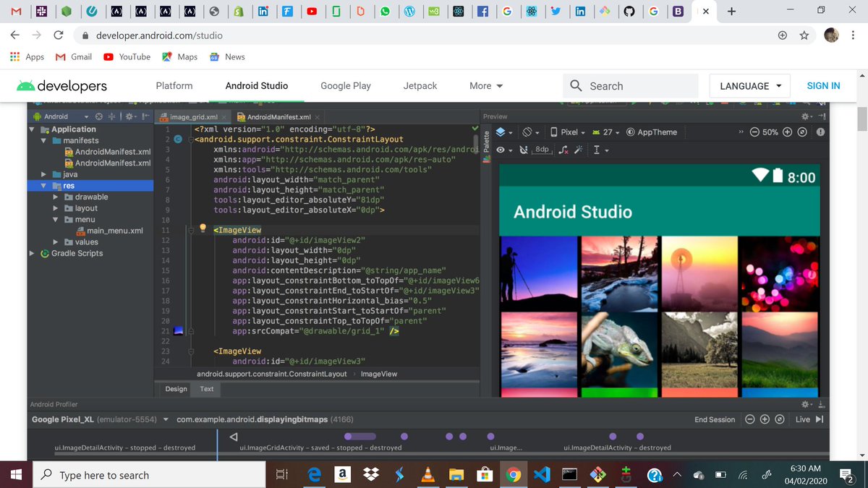The height and width of the screenshot is (488, 868).
Task: Open Dropbox from the taskbar
Action: 371,475
